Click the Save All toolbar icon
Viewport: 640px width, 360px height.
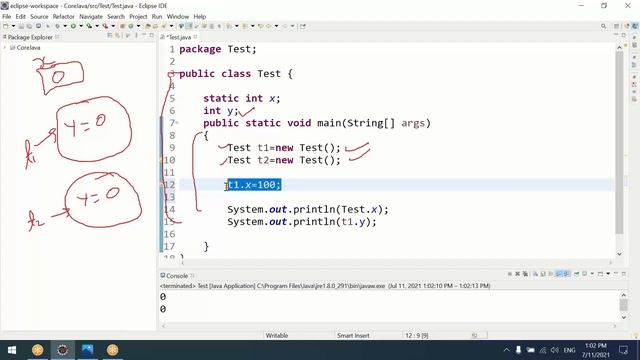(x=29, y=26)
